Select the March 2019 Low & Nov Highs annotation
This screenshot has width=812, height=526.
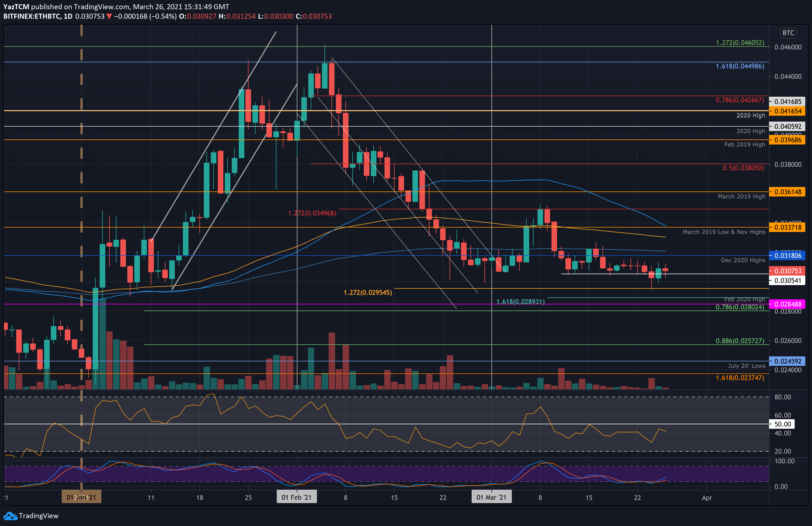tap(724, 232)
